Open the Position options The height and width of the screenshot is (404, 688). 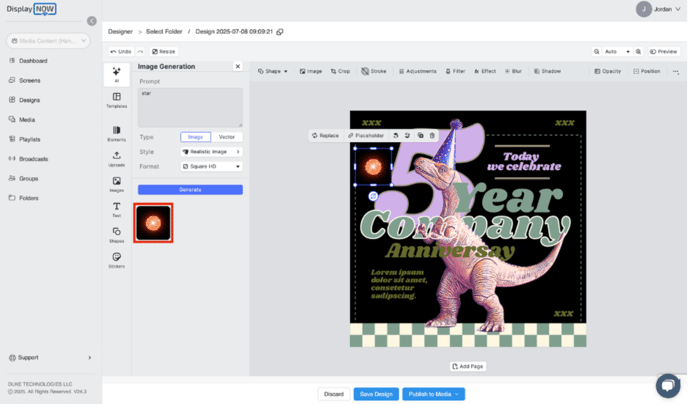(647, 71)
